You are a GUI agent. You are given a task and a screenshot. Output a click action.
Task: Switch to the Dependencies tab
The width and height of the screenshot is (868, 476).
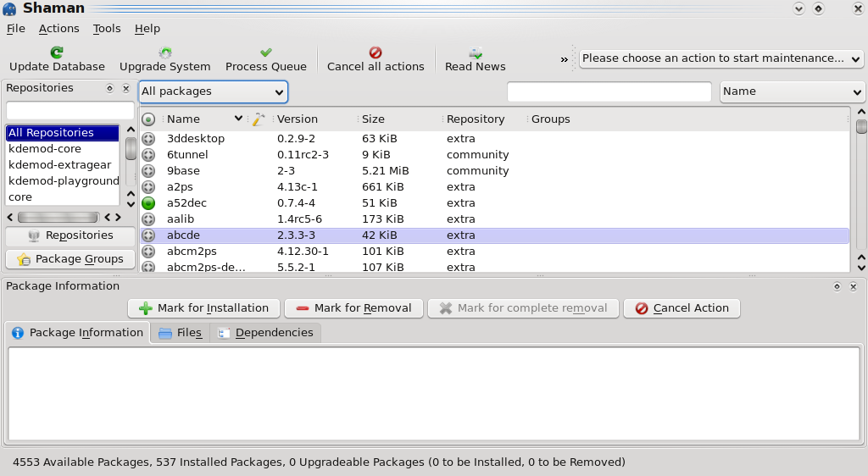point(266,332)
